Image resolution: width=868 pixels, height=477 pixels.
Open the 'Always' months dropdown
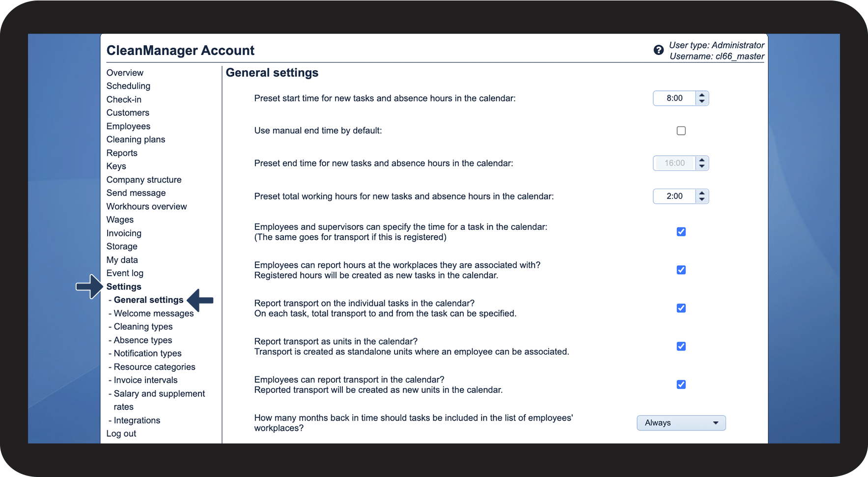click(681, 423)
